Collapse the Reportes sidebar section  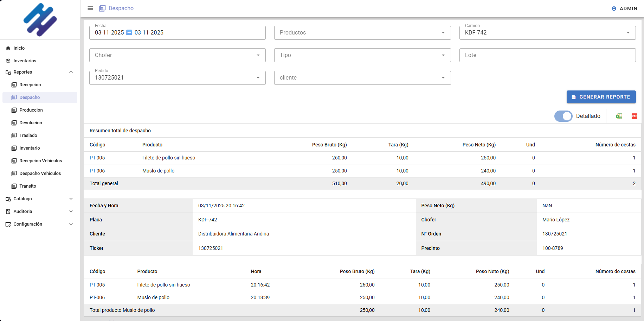tap(71, 72)
